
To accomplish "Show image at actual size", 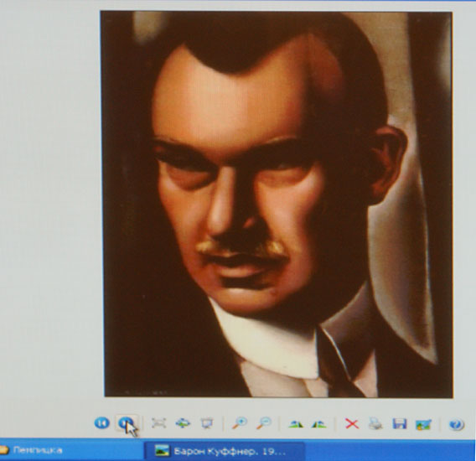I will [x=183, y=423].
